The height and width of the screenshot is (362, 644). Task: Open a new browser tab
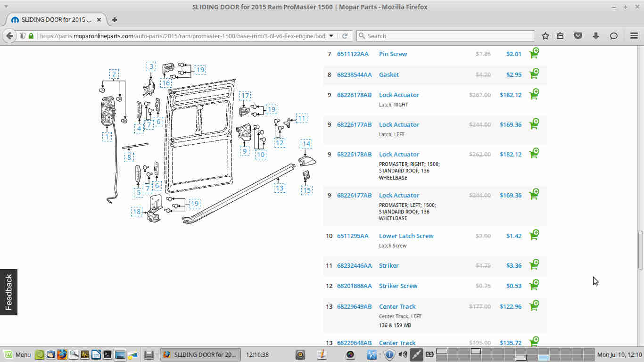click(115, 20)
